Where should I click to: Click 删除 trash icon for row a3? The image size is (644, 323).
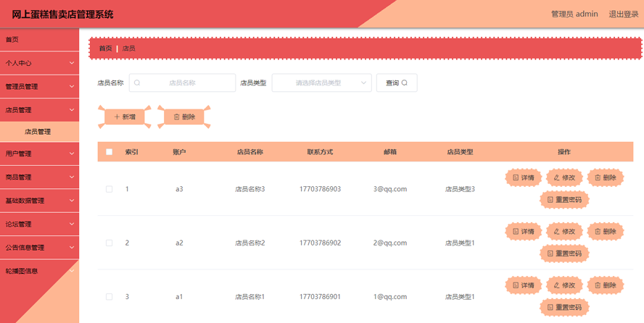point(598,177)
